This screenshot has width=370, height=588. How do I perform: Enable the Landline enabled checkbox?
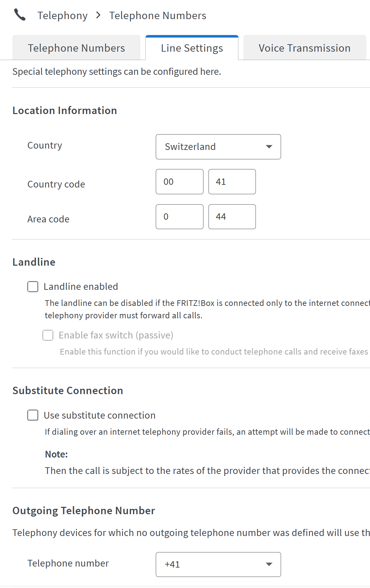pos(33,286)
